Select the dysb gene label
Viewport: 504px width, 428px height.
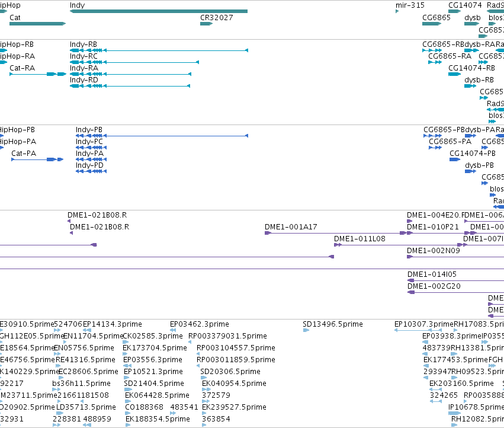click(x=473, y=18)
